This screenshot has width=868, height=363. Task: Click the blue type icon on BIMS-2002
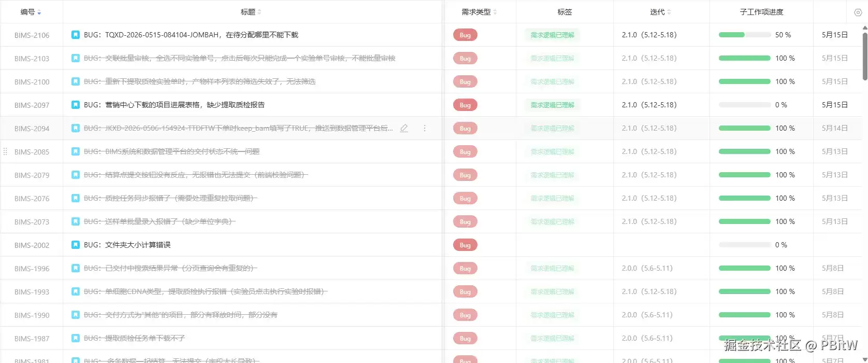click(x=76, y=245)
